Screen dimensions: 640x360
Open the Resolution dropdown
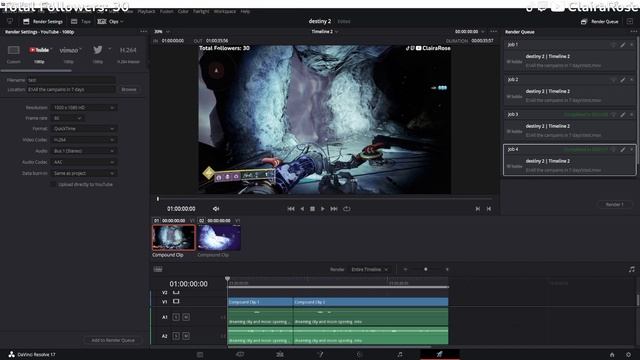[83, 108]
